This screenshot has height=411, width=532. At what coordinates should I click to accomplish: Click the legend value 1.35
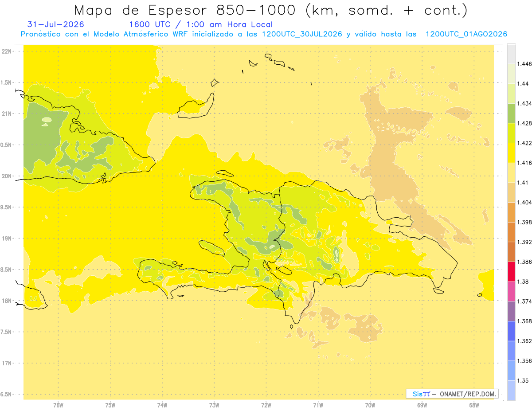522,380
